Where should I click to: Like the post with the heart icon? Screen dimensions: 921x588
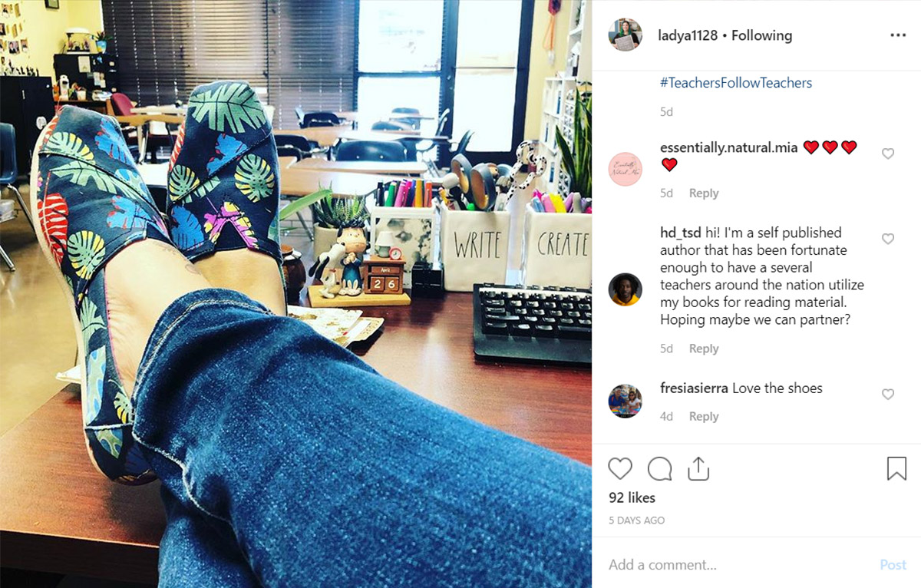point(620,468)
